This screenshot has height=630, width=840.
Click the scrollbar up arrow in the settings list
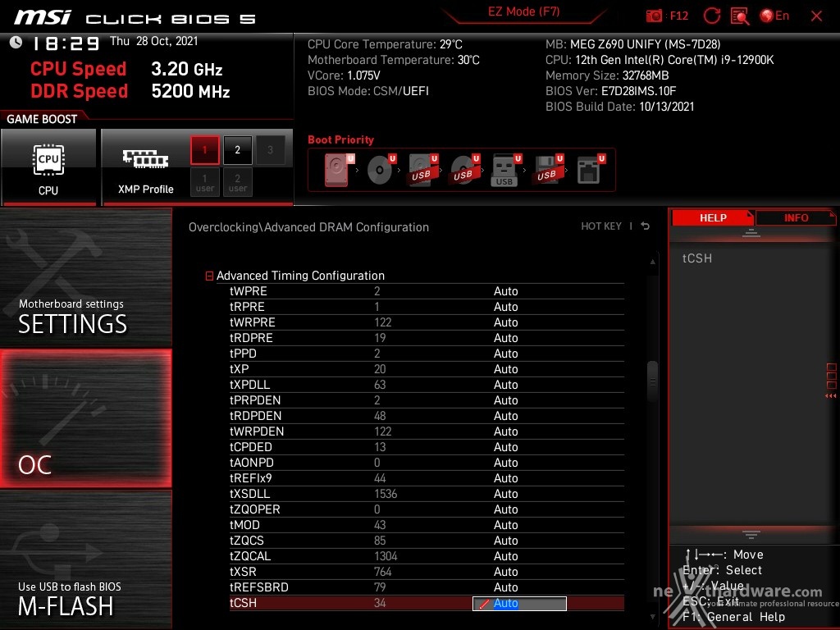(x=652, y=262)
